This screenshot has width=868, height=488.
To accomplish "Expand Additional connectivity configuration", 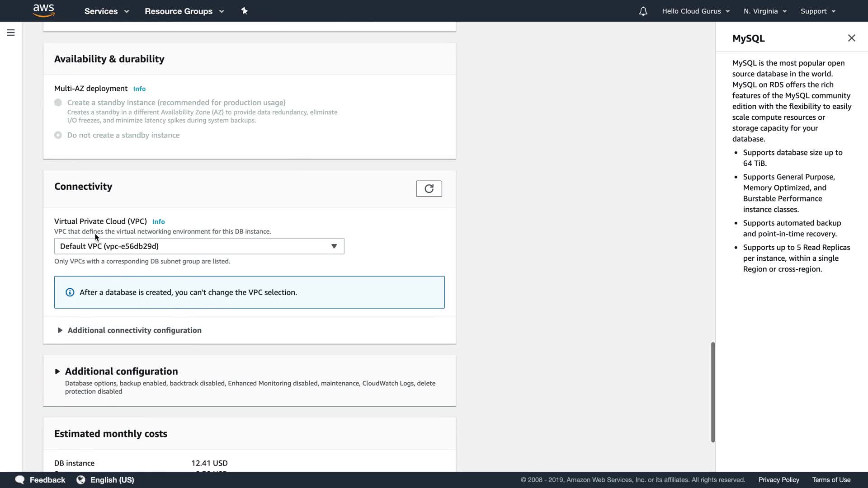I will tap(134, 330).
